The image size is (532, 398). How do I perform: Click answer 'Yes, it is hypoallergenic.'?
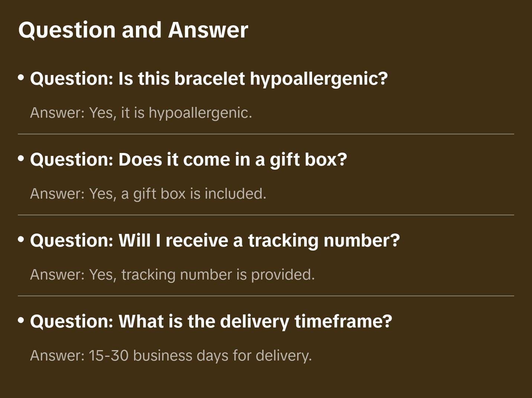(x=141, y=113)
